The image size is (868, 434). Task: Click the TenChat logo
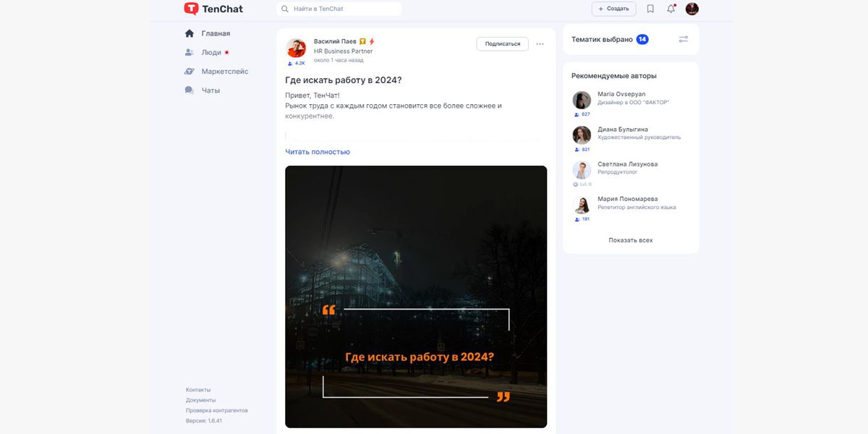(213, 9)
